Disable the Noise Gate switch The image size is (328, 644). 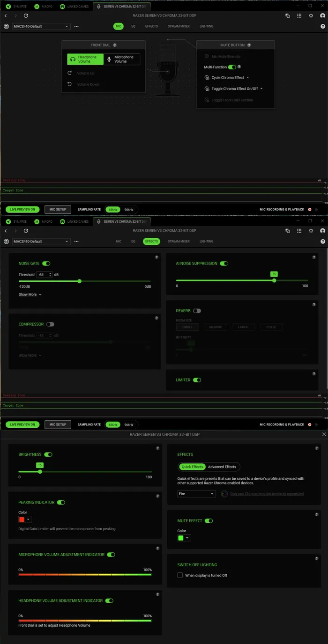click(46, 263)
